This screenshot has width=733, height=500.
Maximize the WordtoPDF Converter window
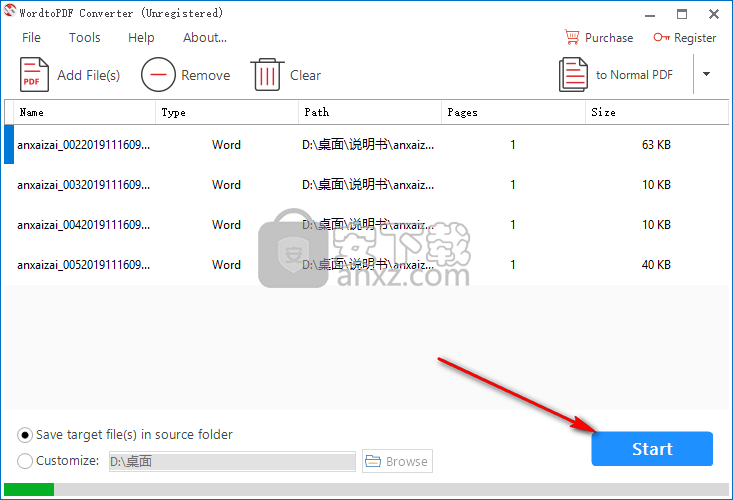pos(682,14)
